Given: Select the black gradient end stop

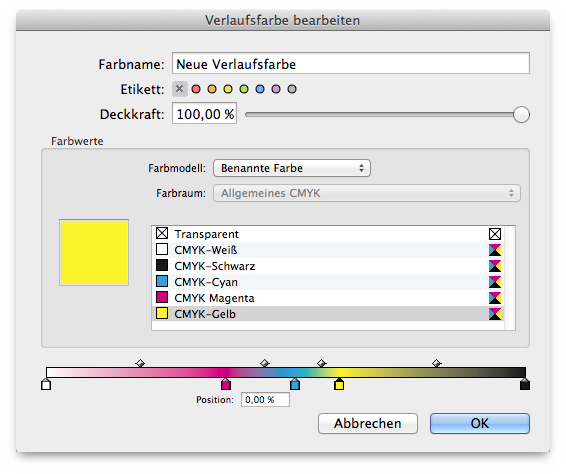Looking at the screenshot, I should pos(525,384).
